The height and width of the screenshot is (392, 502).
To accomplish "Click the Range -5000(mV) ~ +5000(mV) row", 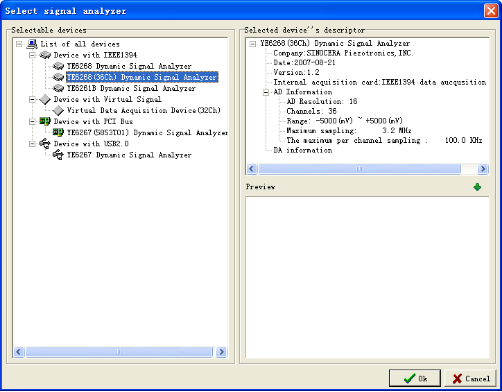I will click(345, 121).
